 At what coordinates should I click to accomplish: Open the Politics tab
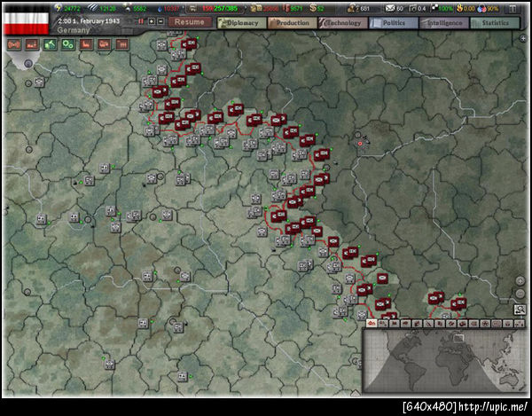click(393, 23)
